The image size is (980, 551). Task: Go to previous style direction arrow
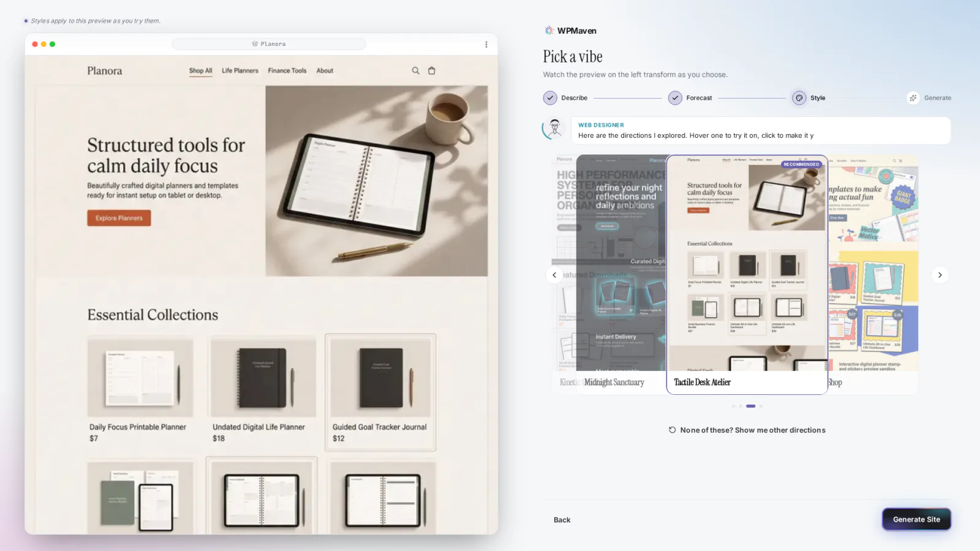pyautogui.click(x=554, y=275)
